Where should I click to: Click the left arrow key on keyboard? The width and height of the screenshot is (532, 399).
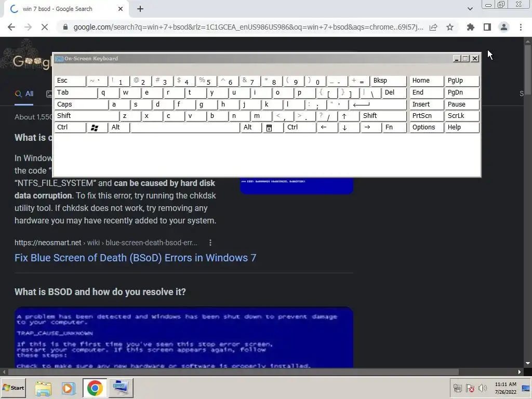[x=327, y=128]
